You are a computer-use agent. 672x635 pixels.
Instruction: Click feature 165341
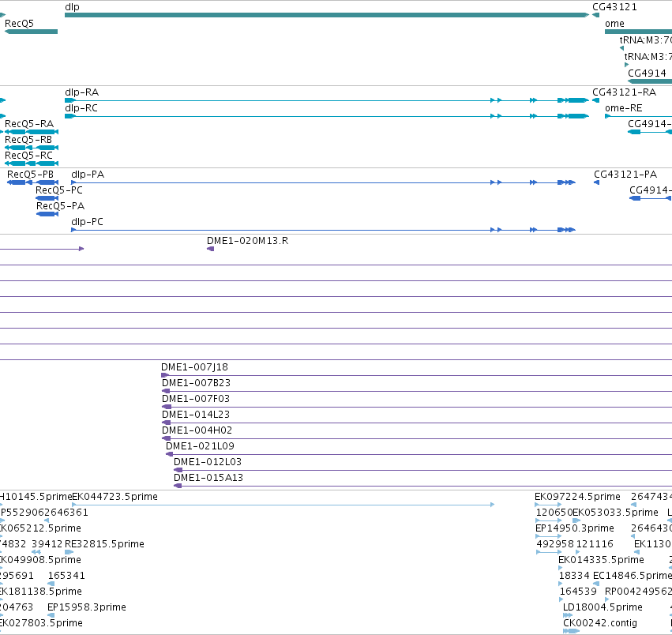coord(51,584)
